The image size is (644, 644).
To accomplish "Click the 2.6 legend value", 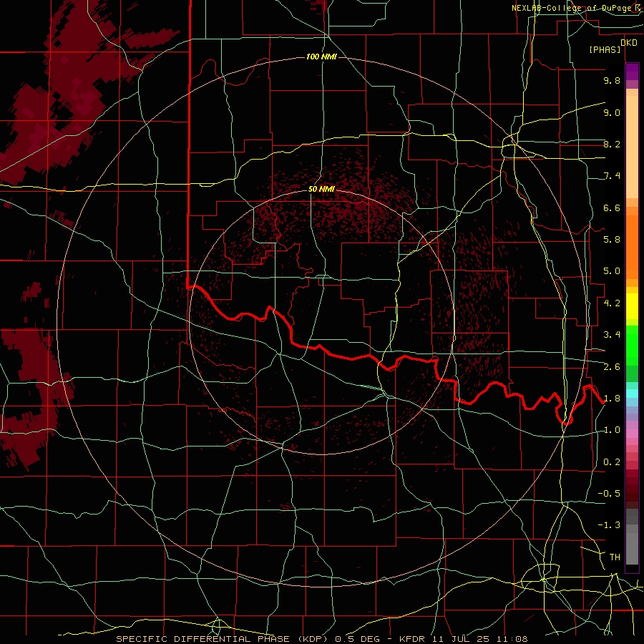I will pyautogui.click(x=612, y=367).
